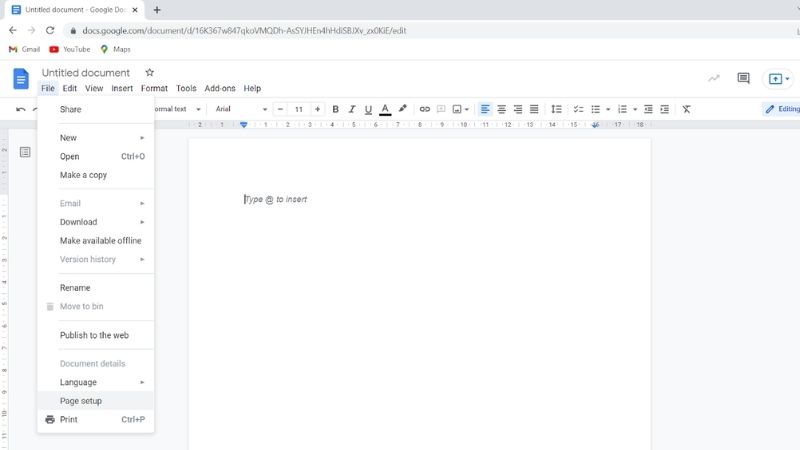This screenshot has width=800, height=450.
Task: Show document outline icon
Action: (25, 152)
